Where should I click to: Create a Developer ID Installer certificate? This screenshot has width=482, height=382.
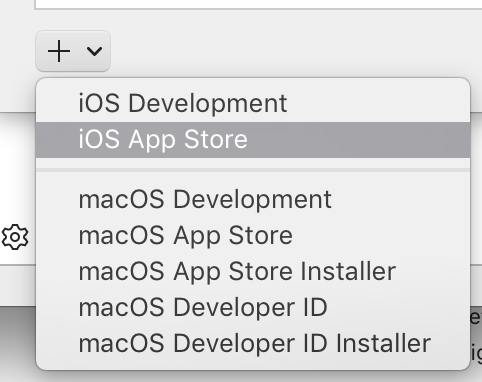253,343
